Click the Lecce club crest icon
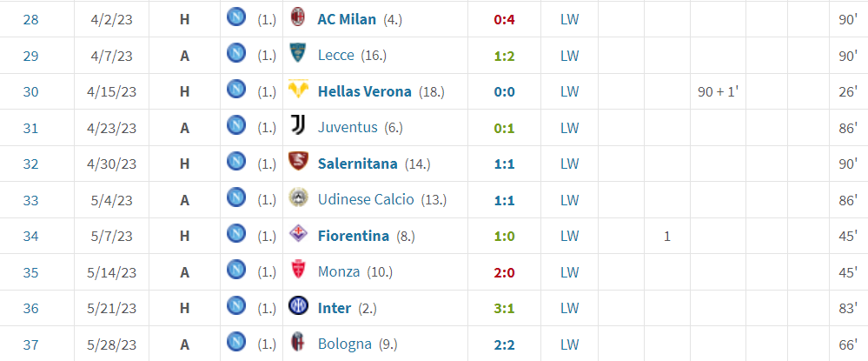 pyautogui.click(x=298, y=53)
